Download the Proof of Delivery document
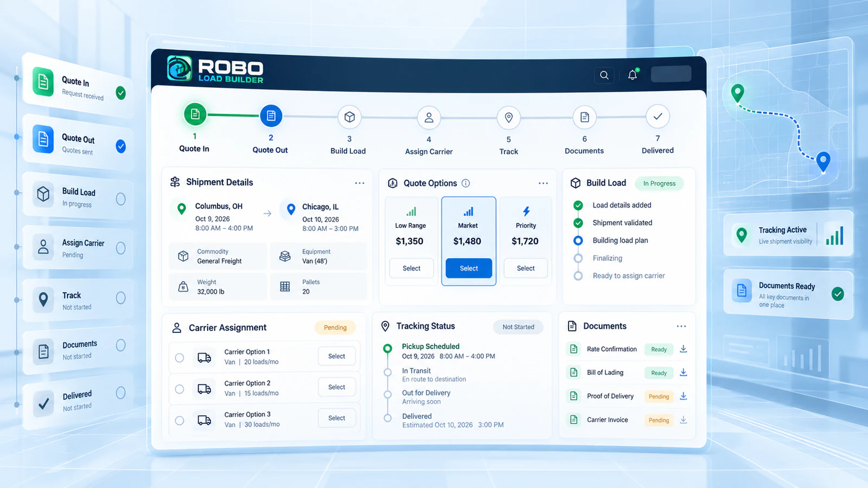The height and width of the screenshot is (488, 868). point(684,396)
